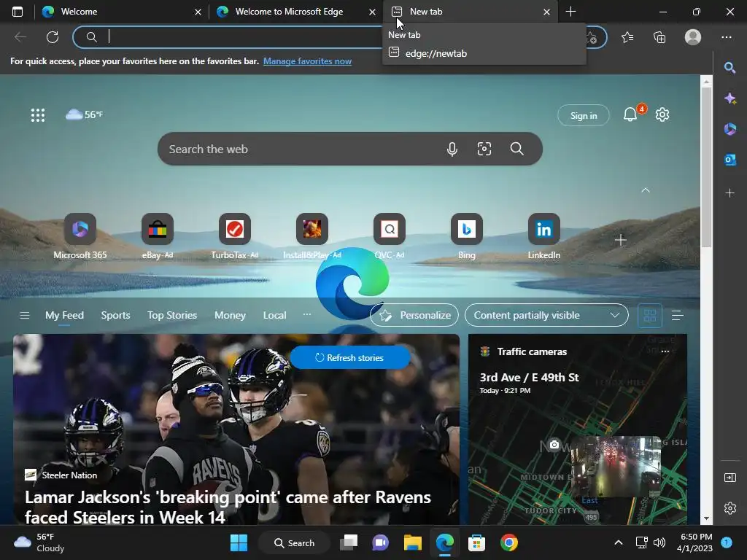The image size is (747, 560).
Task: Open Outlook icon in sidebar
Action: click(729, 160)
